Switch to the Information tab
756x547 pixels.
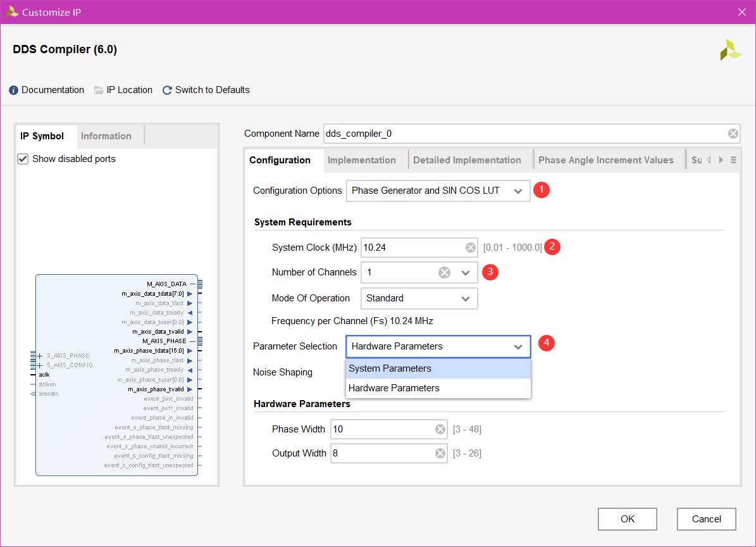click(x=106, y=136)
